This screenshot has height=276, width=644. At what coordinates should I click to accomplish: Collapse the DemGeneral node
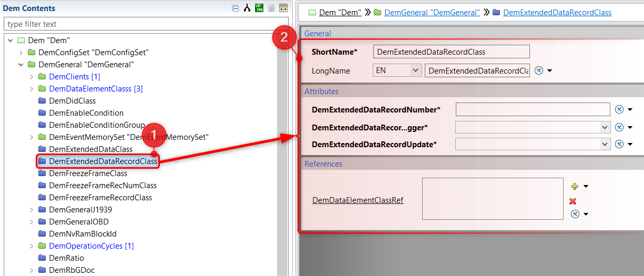tap(21, 65)
